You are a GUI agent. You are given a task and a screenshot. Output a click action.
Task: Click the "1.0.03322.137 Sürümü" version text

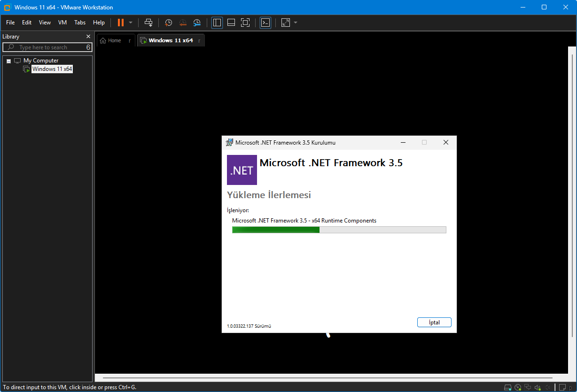coord(249,326)
